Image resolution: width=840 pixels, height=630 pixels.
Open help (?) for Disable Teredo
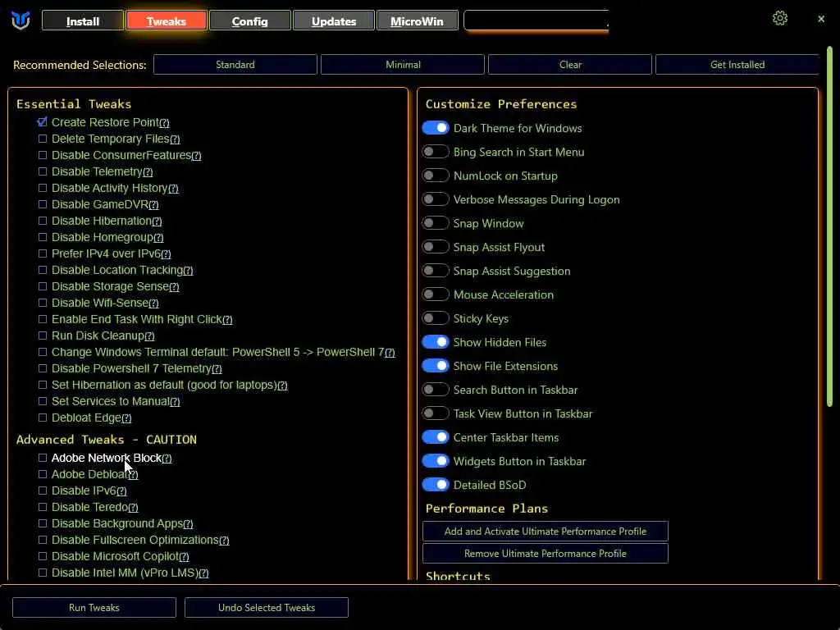click(x=134, y=508)
